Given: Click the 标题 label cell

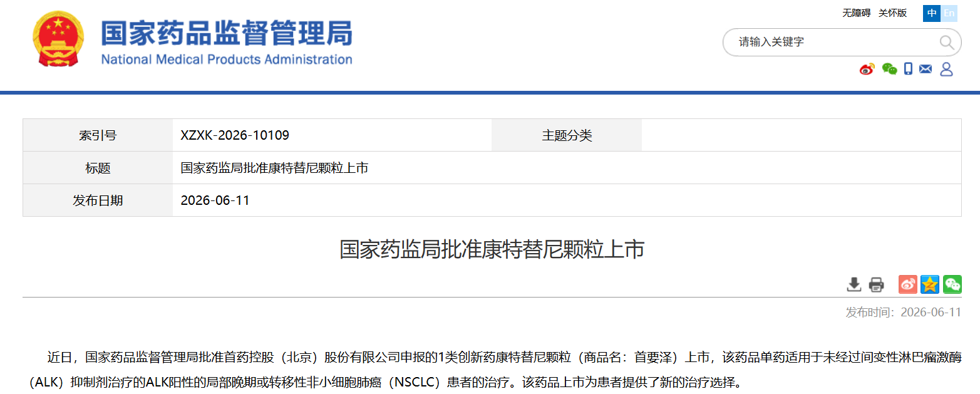Looking at the screenshot, I should tap(98, 168).
